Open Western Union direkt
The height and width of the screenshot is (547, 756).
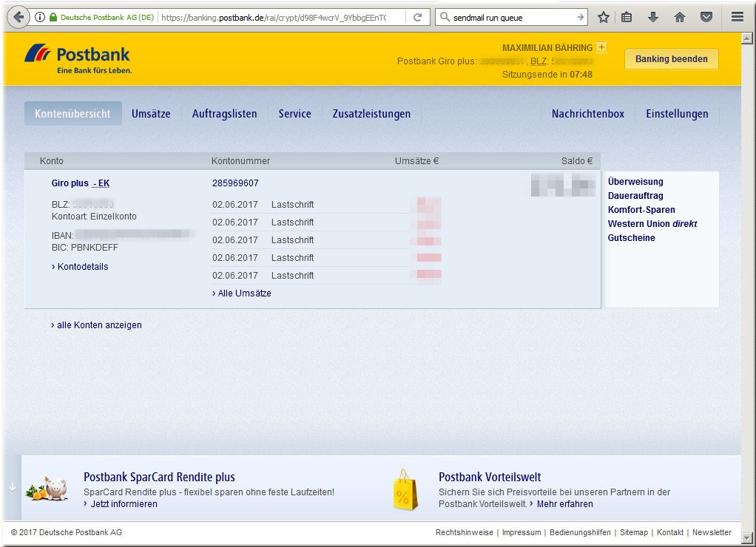pos(652,224)
